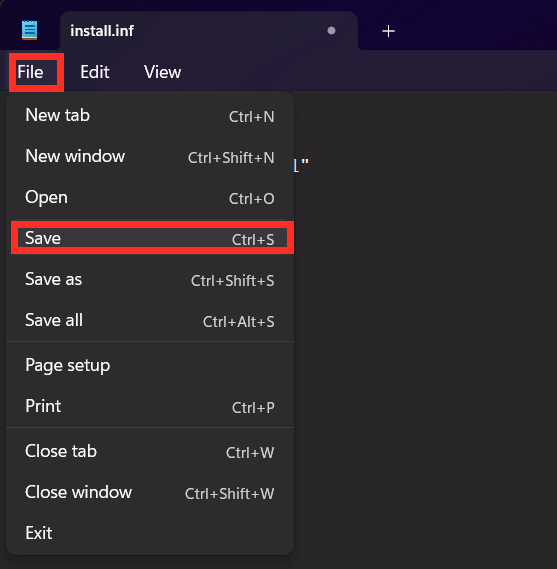Click the unsaved changes dot on install.inf tab
The height and width of the screenshot is (569, 557).
331,31
